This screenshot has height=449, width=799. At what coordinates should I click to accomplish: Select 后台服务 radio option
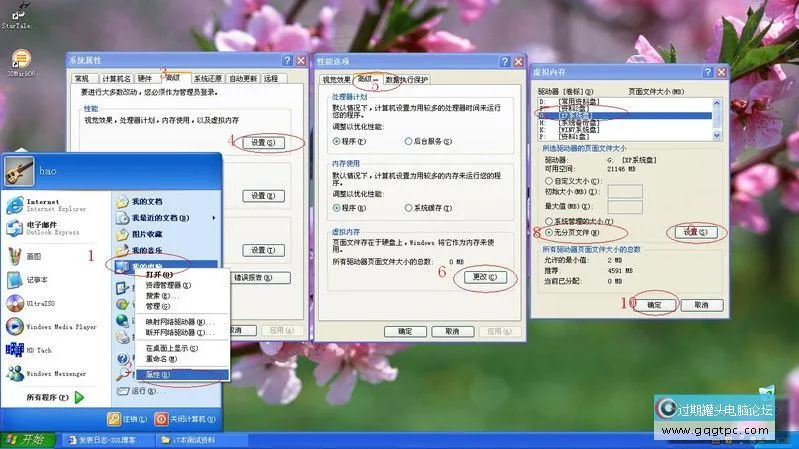pyautogui.click(x=408, y=141)
